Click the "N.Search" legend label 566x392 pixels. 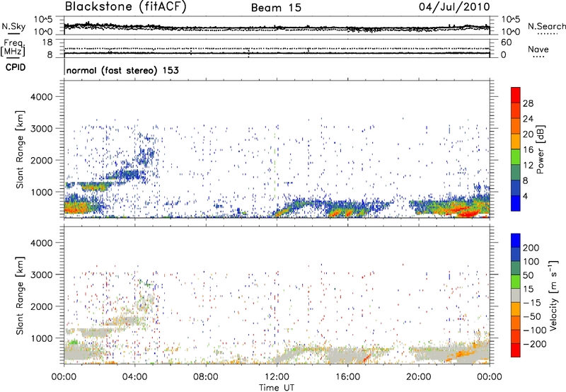pos(546,26)
